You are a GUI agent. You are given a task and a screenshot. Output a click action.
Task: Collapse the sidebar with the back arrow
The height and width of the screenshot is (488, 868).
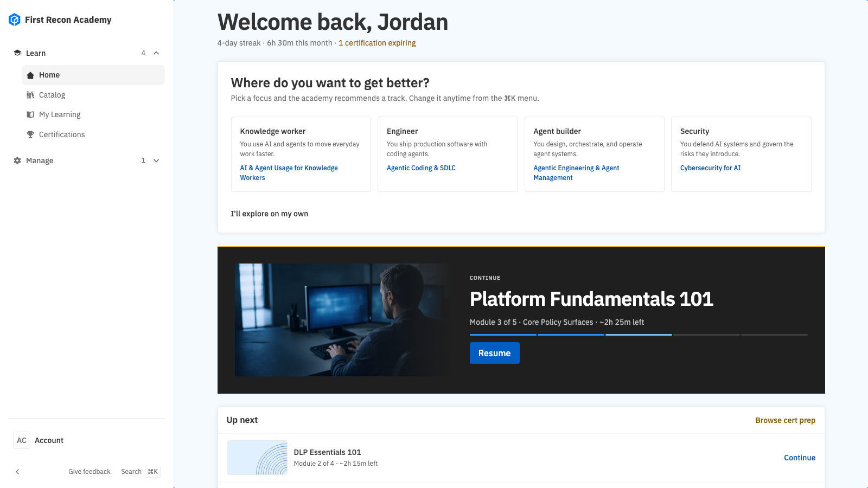[x=17, y=472]
